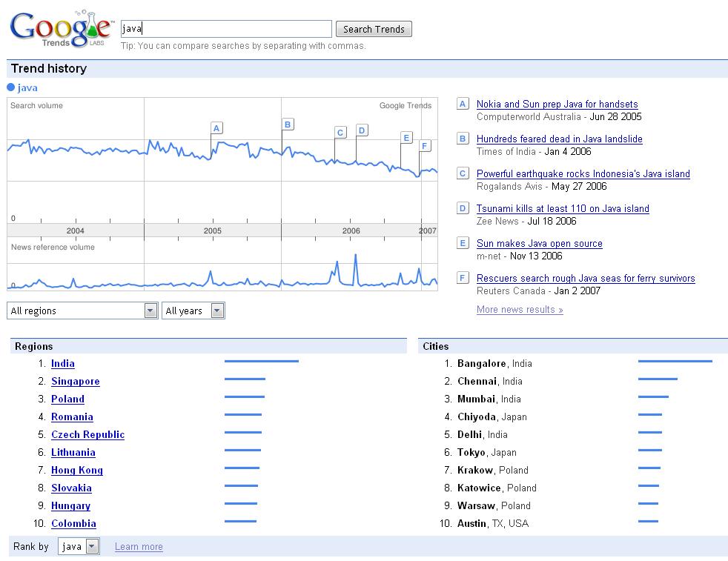Click 'Austin, TX, USA' in the Cities list

pyautogui.click(x=493, y=523)
